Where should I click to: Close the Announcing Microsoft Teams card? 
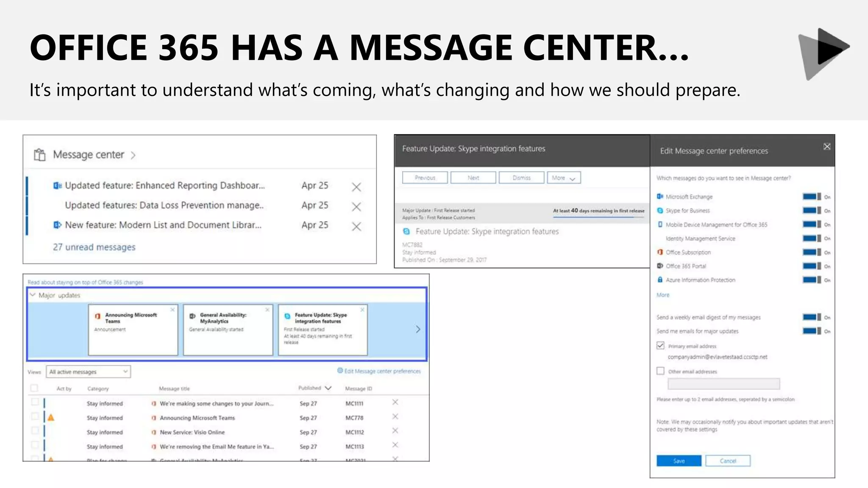[172, 310]
